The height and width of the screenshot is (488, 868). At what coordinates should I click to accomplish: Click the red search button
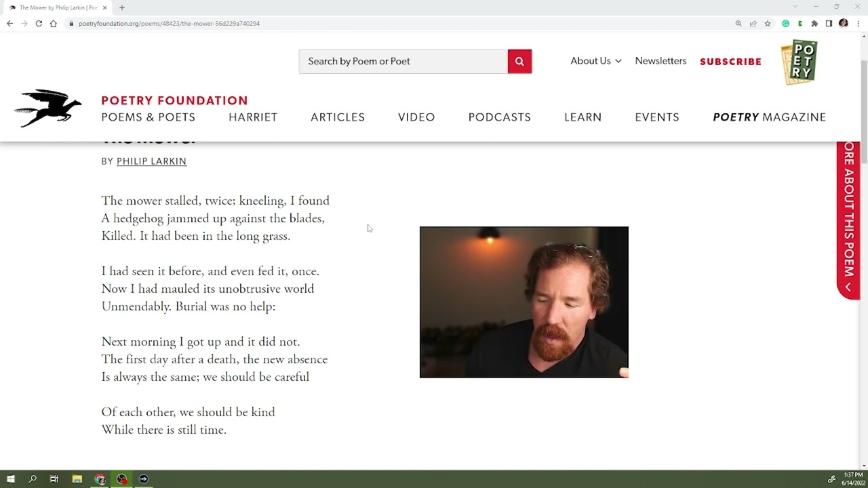tap(519, 61)
